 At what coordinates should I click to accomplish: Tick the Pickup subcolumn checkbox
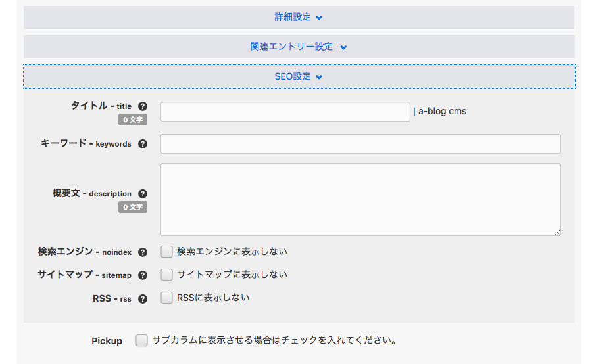[141, 341]
